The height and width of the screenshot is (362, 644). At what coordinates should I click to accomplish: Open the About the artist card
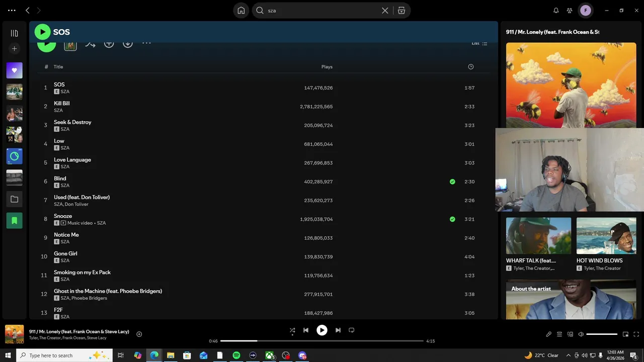click(x=571, y=300)
